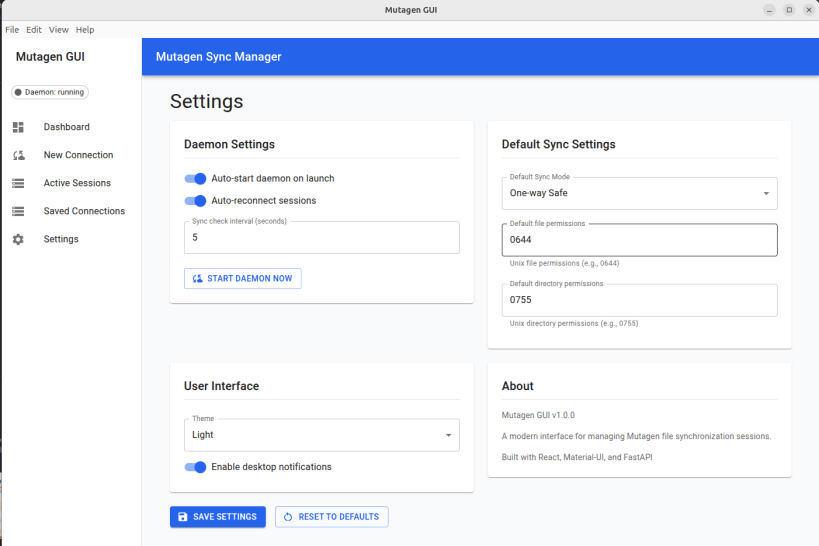This screenshot has height=546, width=819.
Task: Click the circular arrow icon on Reset button
Action: point(288,517)
